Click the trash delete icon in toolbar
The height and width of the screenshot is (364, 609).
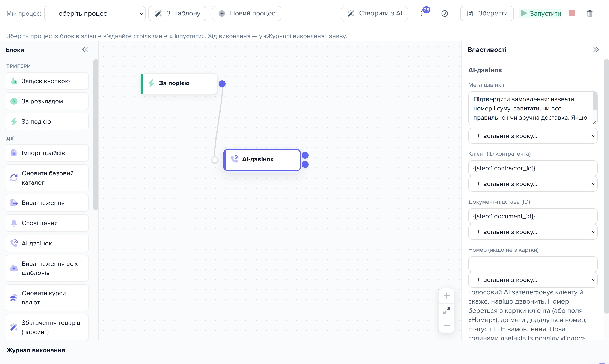click(590, 13)
